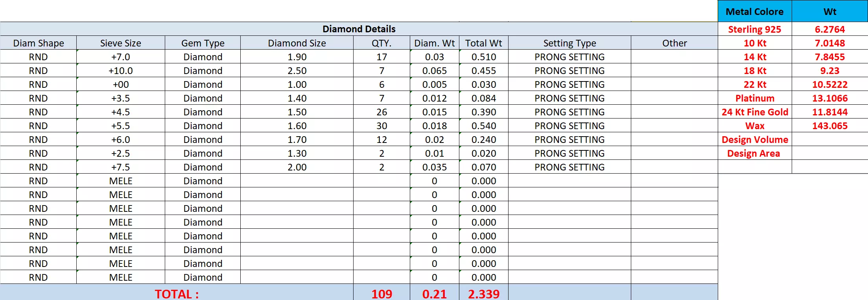Select the total weight 0.510 cell
The image size is (868, 300).
[x=483, y=57]
